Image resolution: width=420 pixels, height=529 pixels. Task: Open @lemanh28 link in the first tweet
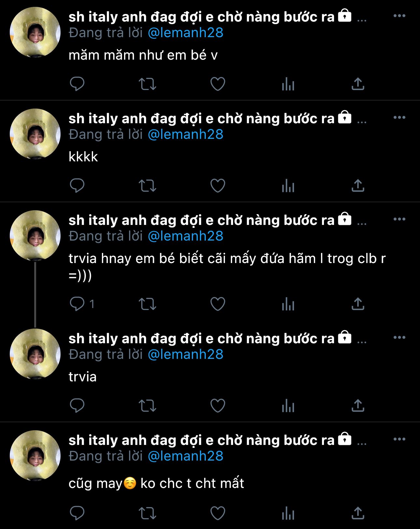[186, 33]
